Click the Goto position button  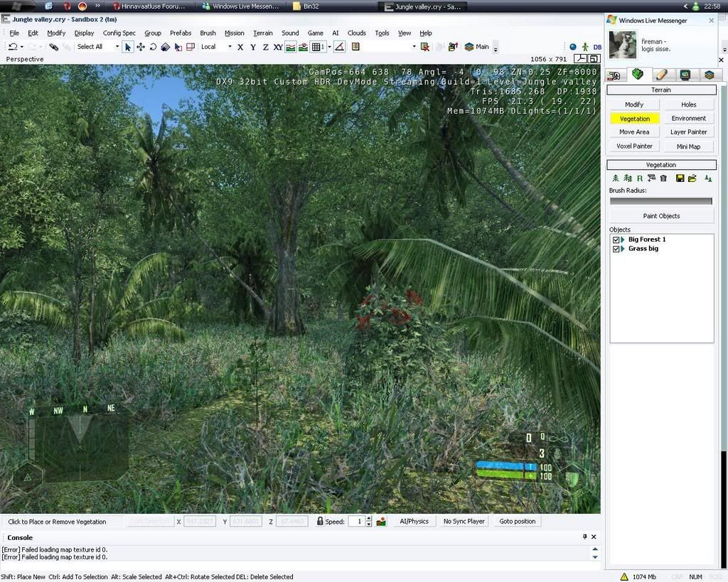click(x=518, y=522)
